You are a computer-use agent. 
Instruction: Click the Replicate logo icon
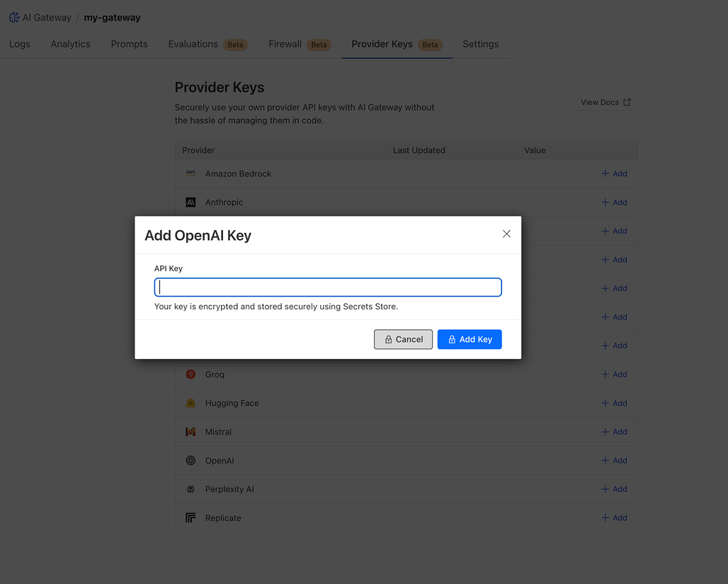tap(190, 517)
